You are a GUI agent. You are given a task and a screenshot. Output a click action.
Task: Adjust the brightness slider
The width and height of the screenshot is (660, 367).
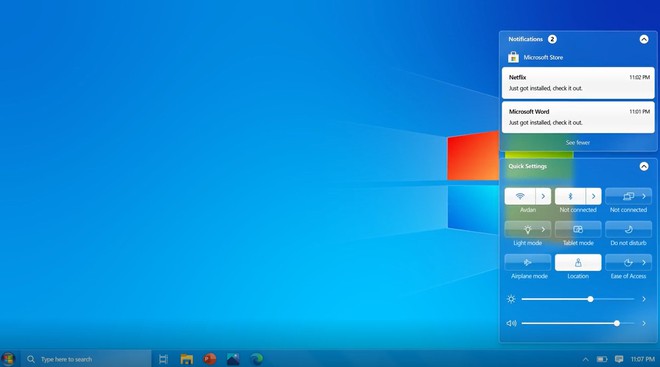pos(578,299)
